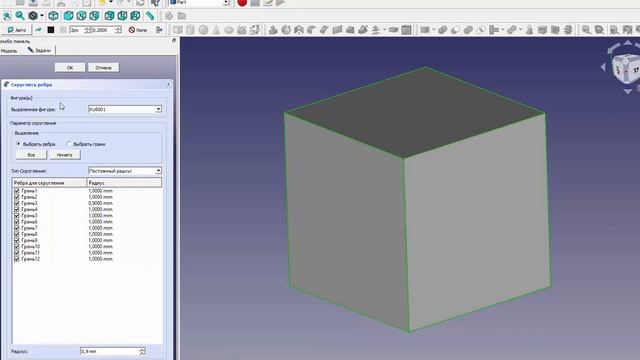The width and height of the screenshot is (640, 360).
Task: Create a Cylinder primitive icon
Action: tap(190, 30)
